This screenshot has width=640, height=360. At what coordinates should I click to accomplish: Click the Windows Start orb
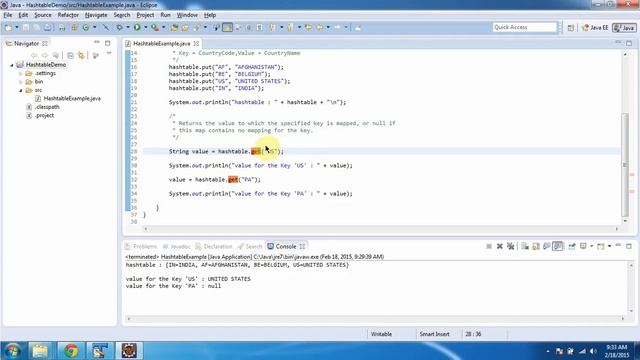(13, 351)
